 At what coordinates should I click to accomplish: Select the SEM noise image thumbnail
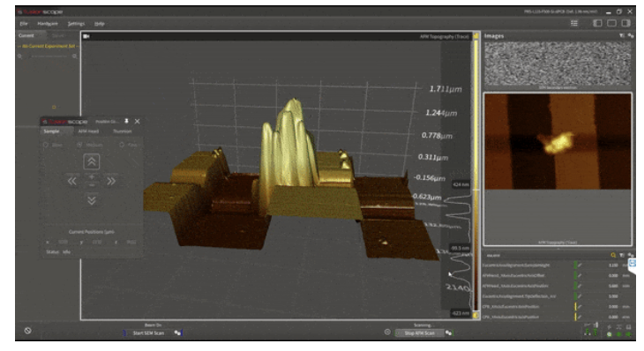(x=558, y=63)
